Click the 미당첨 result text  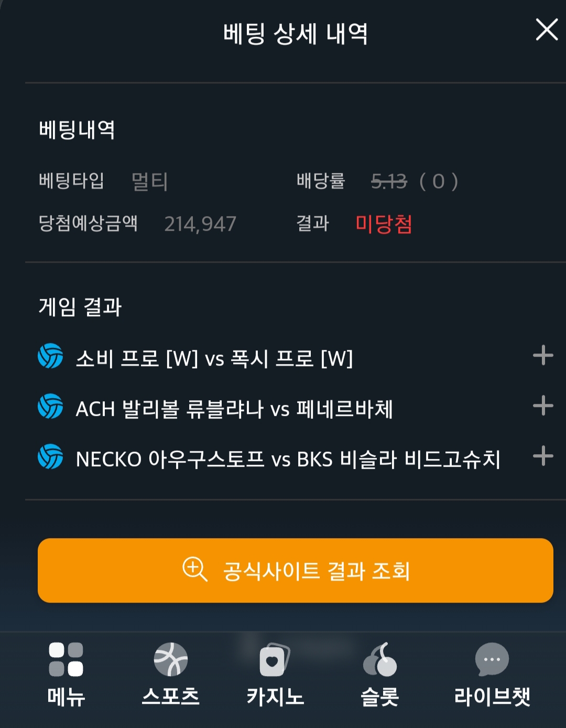[384, 224]
